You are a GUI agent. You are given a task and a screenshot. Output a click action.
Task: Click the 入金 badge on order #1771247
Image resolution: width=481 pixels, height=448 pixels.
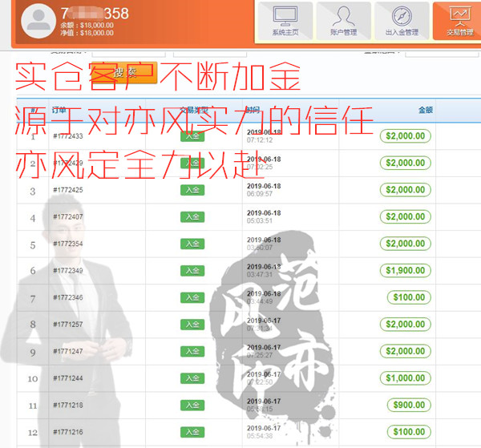pos(192,351)
